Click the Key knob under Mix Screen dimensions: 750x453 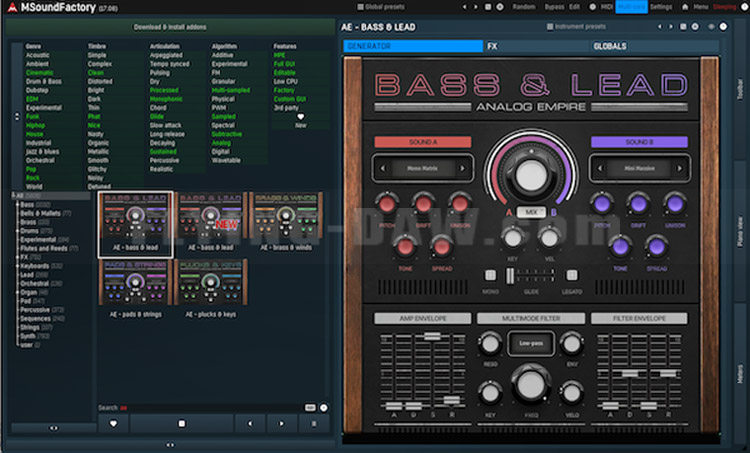click(513, 238)
